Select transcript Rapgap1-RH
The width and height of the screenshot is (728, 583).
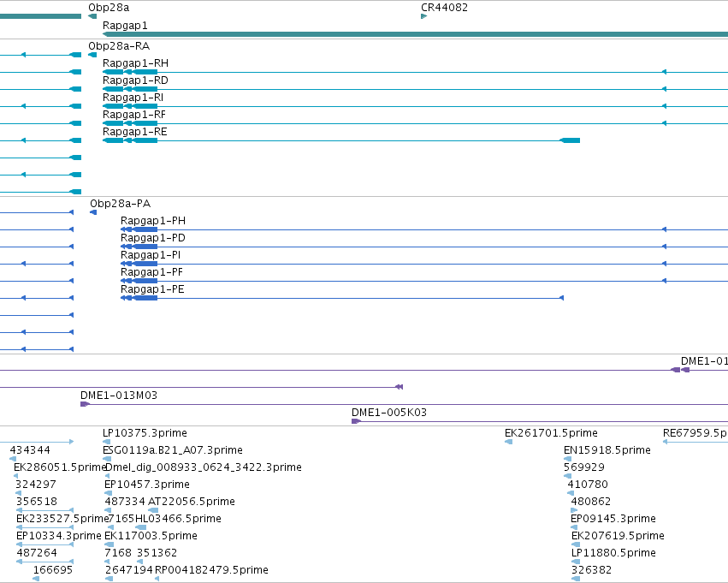(x=135, y=63)
